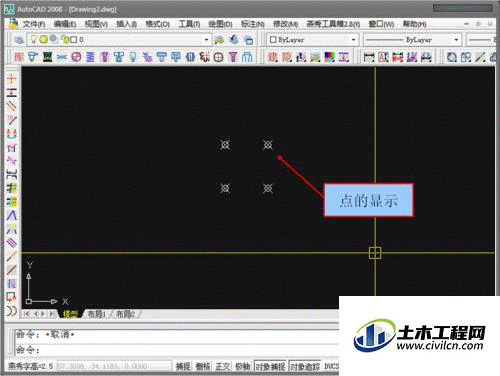This screenshot has width=500, height=376.
Task: Open the 燕秀工具箱2.8 menu
Action: click(x=333, y=24)
